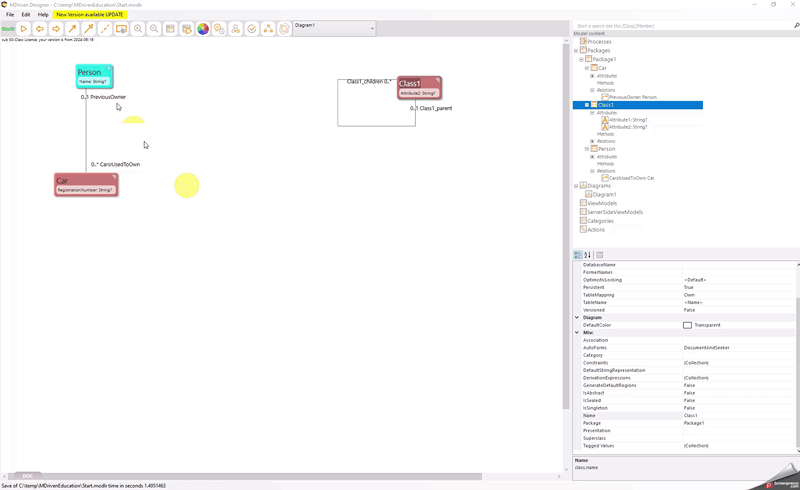Click the zoom in magnifier icon
The image size is (800, 490).
pyautogui.click(x=138, y=29)
